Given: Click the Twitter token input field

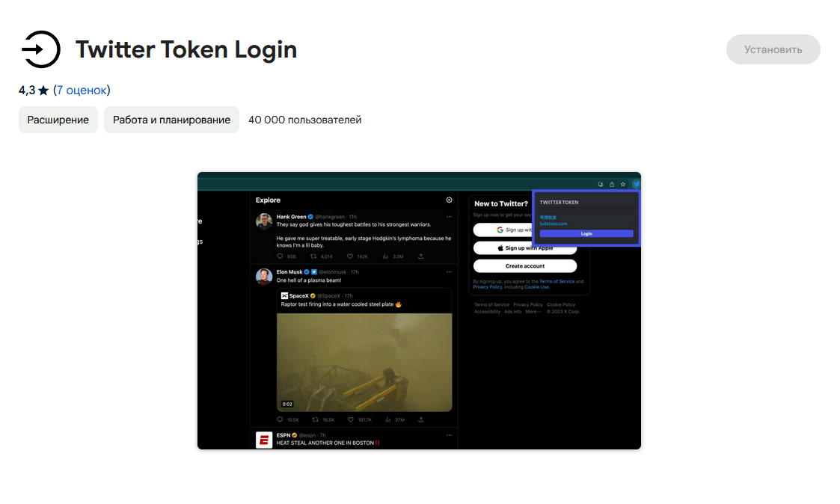Looking at the screenshot, I should coord(586,210).
